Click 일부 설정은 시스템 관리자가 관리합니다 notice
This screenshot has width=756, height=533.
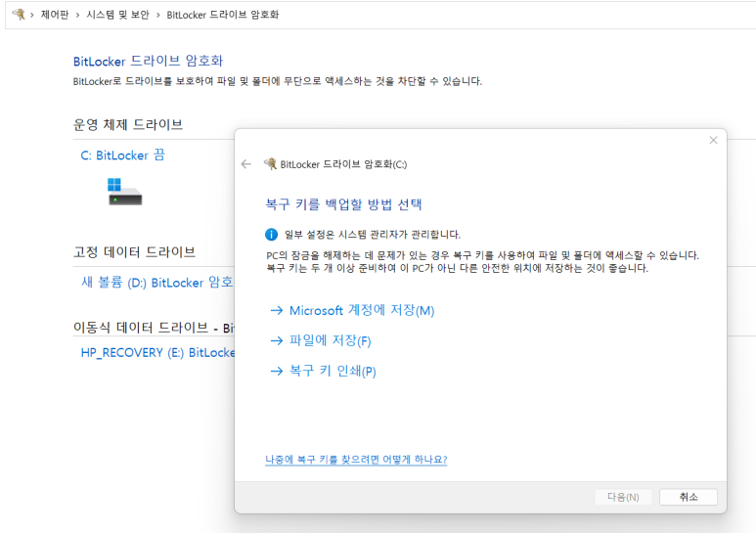[373, 235]
